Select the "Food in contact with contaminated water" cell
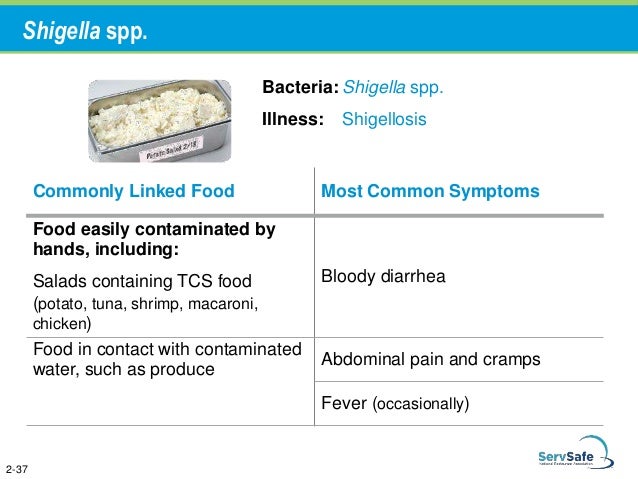 tap(167, 358)
